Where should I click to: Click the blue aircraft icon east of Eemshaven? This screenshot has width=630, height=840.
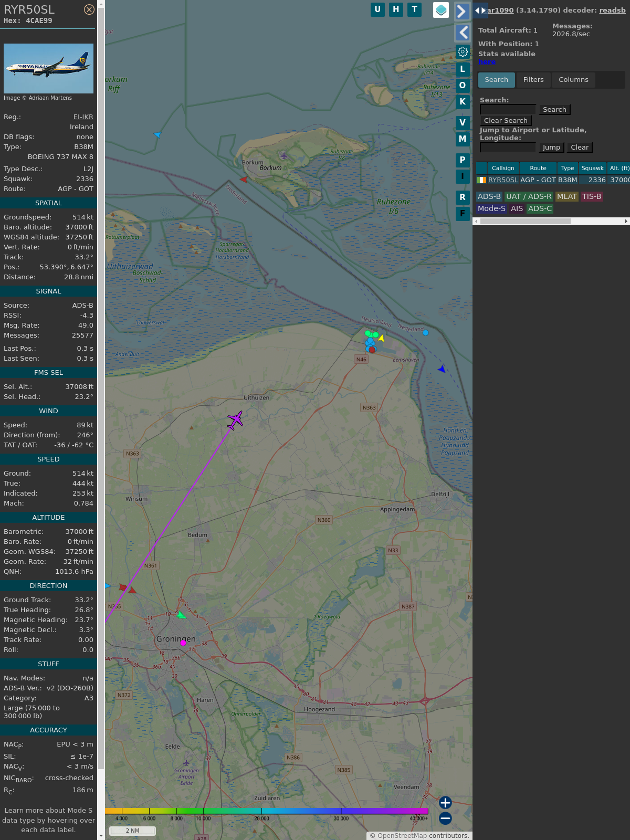tap(442, 369)
